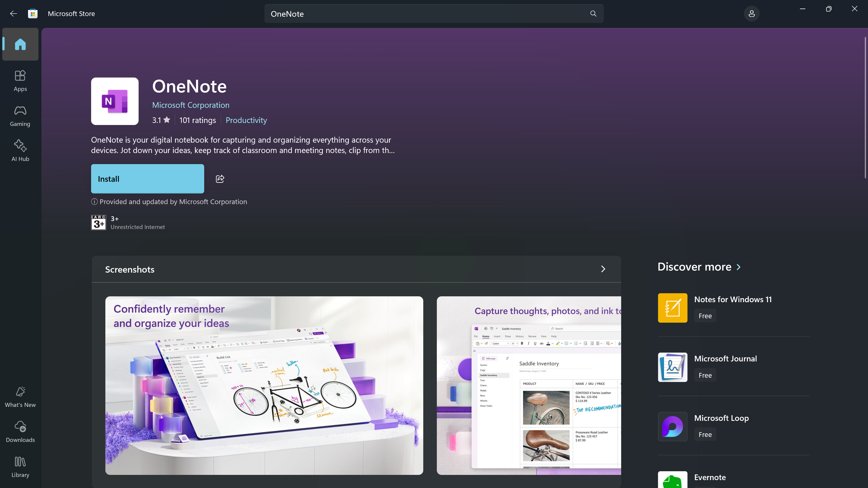Screen dimensions: 868x488
Task: Click Provided and updated by Microsoft Corporation
Action: [173, 202]
